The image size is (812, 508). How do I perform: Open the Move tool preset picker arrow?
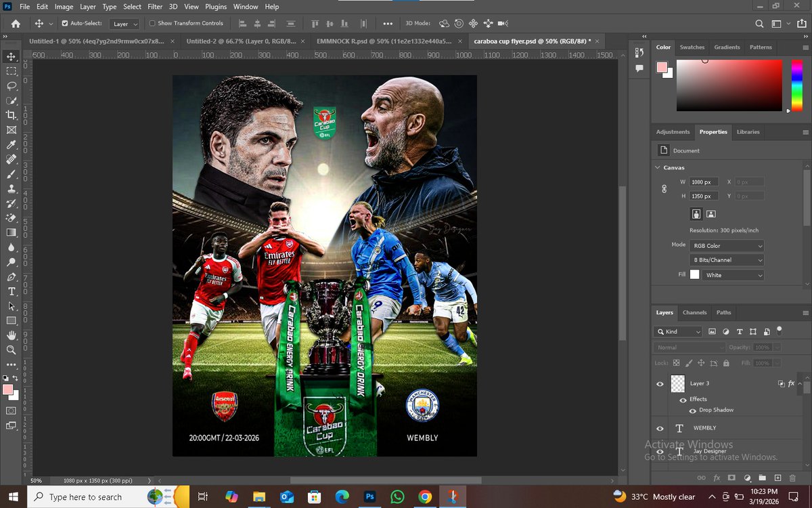click(51, 24)
